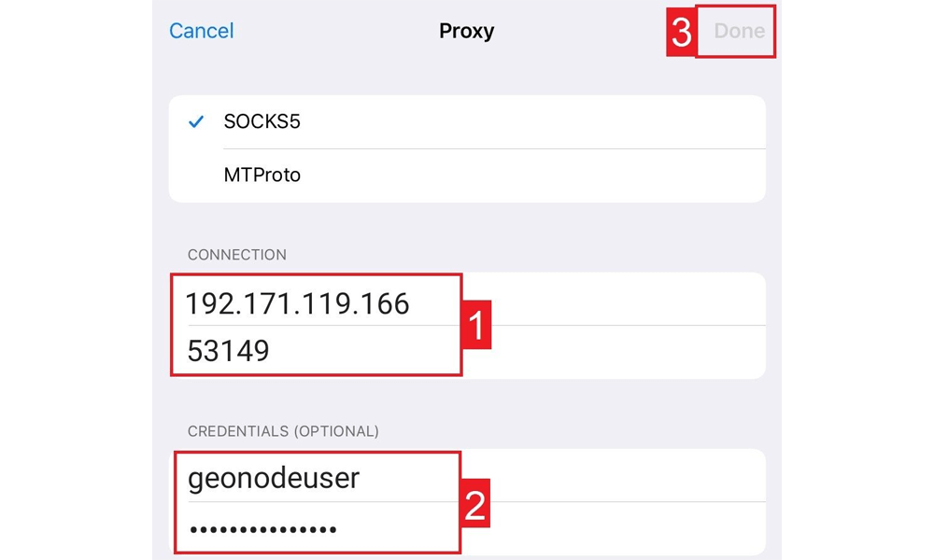Click the red number 1 badge
934x560 pixels.
[x=476, y=326]
